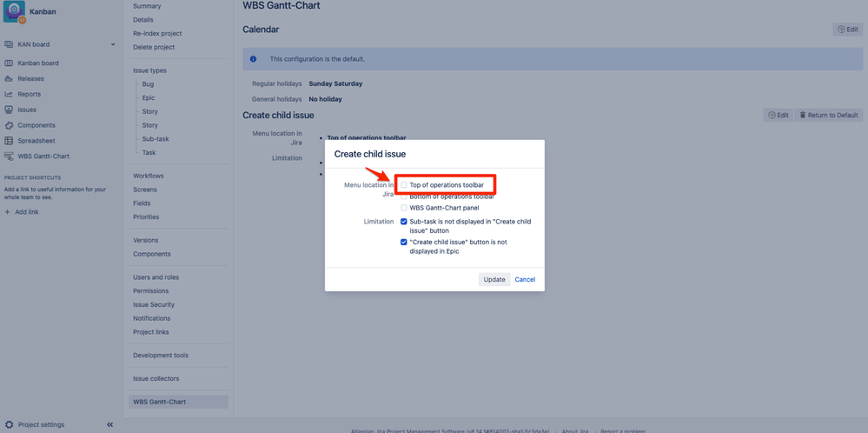Select Re-index project
The width and height of the screenshot is (868, 433).
(157, 33)
